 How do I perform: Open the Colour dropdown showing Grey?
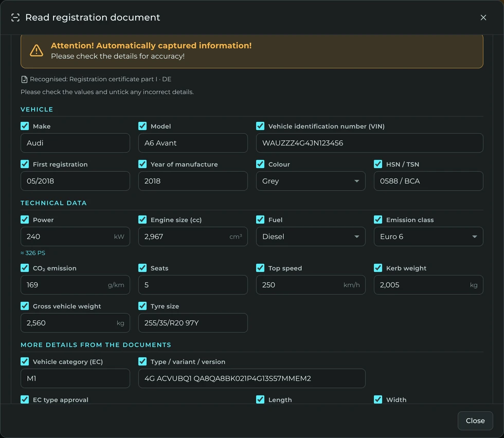[x=311, y=181]
